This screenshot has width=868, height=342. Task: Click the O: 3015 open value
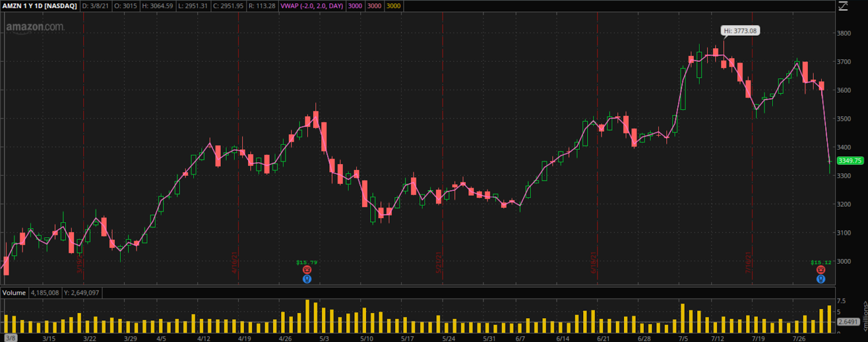125,6
